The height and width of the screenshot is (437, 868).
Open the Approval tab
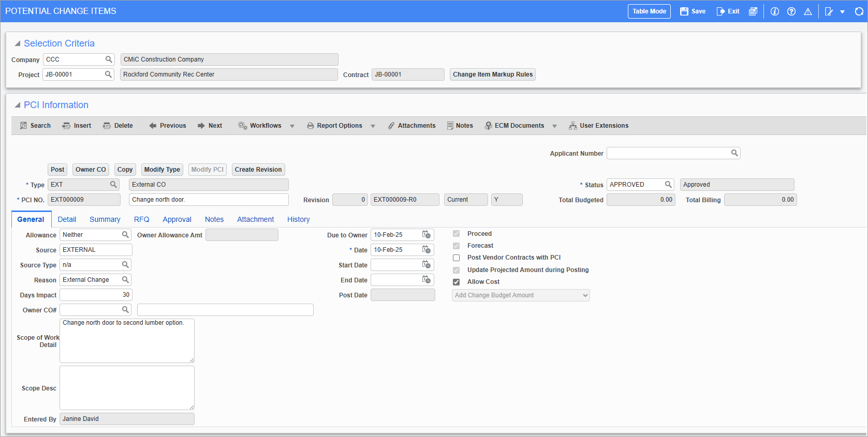point(177,219)
